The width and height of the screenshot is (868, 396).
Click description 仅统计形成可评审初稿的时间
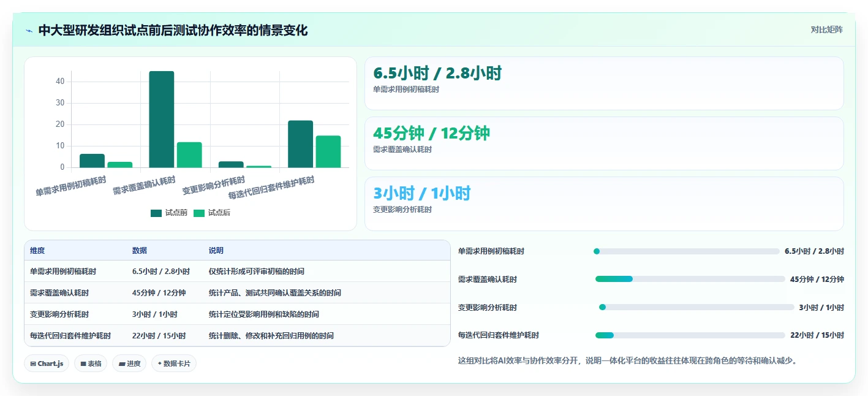pyautogui.click(x=257, y=272)
